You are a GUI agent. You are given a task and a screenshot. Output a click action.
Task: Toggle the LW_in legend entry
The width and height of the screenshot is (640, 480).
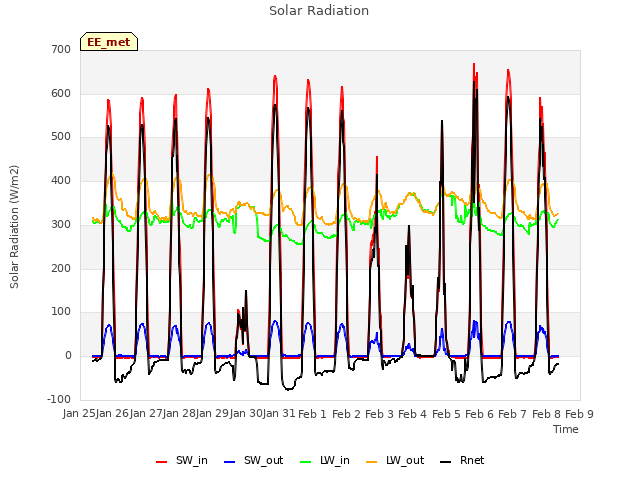pos(325,461)
